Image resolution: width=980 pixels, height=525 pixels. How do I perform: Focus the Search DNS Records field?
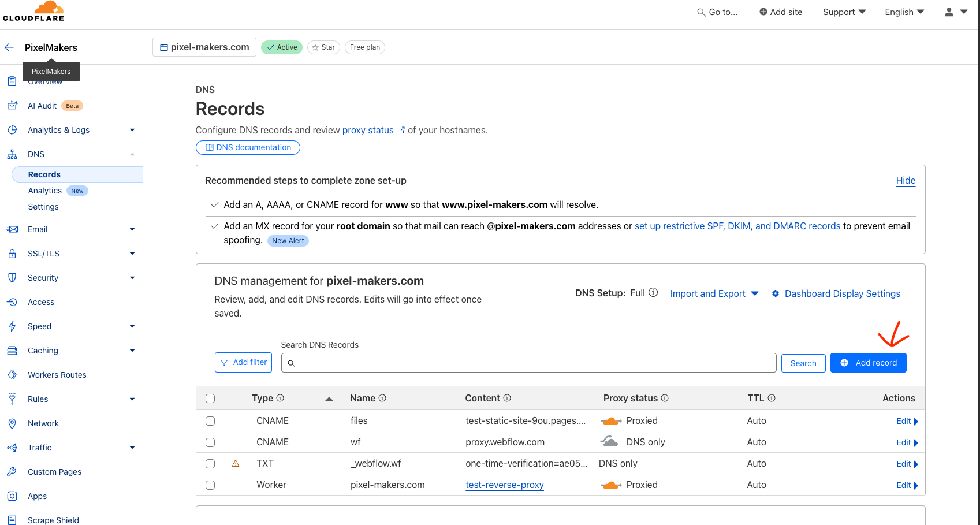click(x=528, y=363)
